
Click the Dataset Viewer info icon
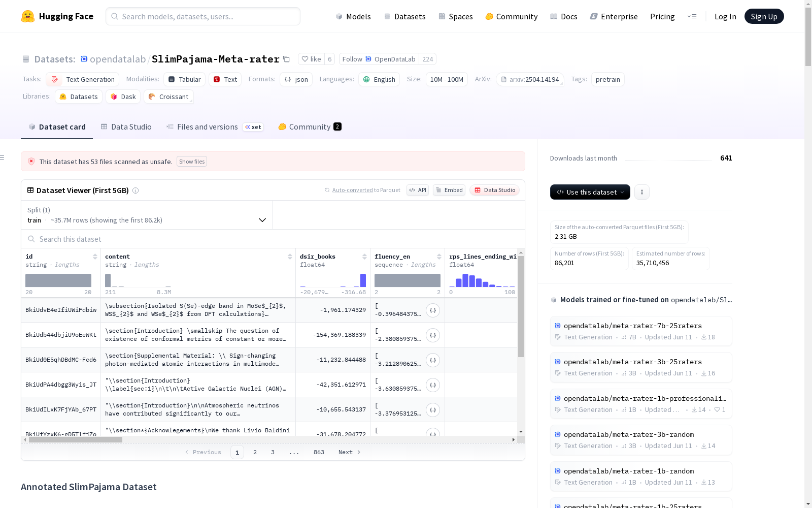(136, 190)
